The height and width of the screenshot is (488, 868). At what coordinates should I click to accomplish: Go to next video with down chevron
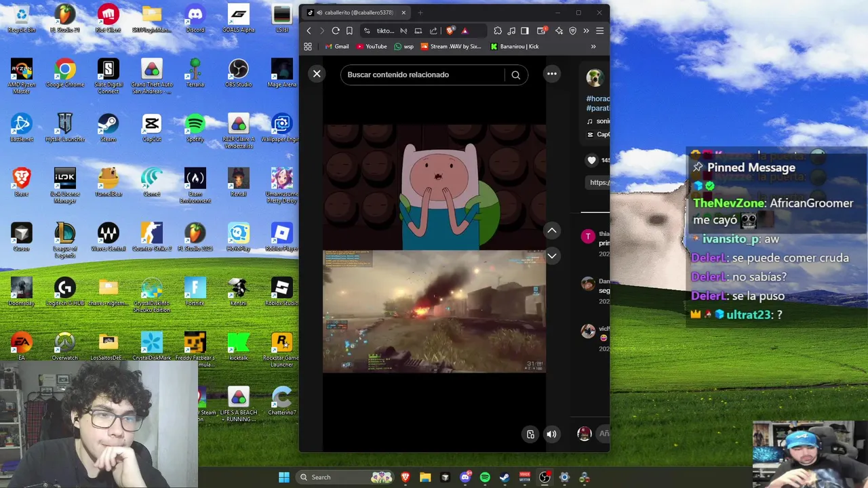(552, 256)
